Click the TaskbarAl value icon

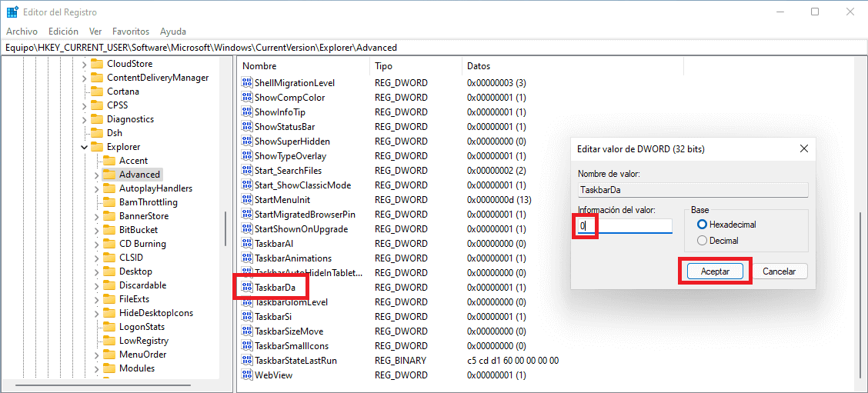point(247,244)
